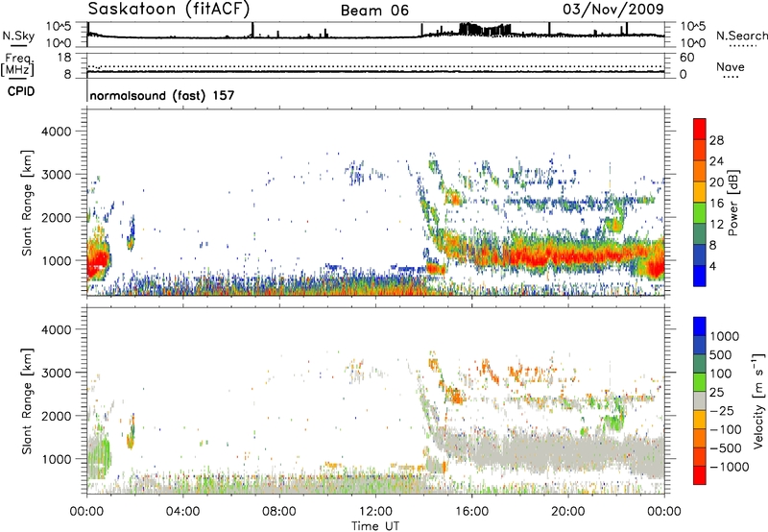The image size is (768, 532).
Task: Click the '20:00' time axis label
Action: (x=567, y=512)
